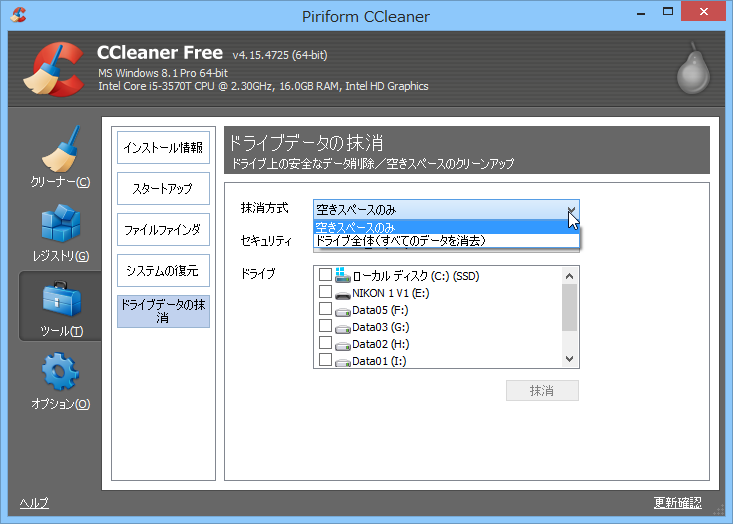Select the ツール(T) toolbox icon

click(x=61, y=299)
